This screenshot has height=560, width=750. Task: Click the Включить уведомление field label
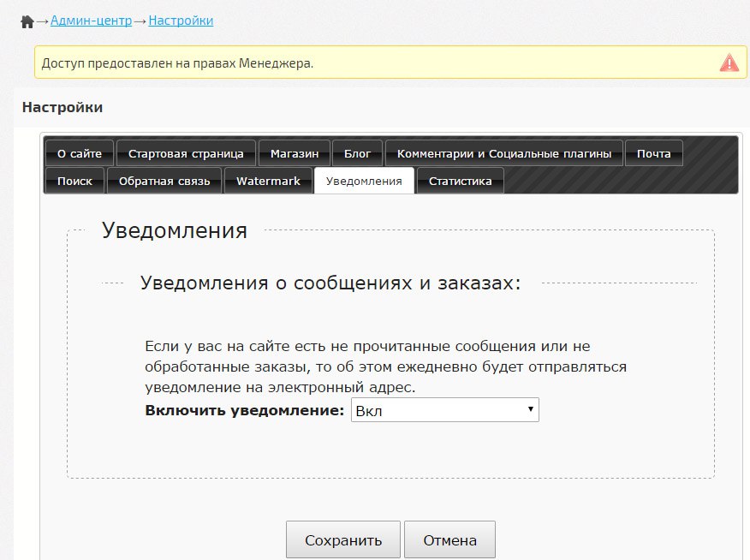coord(245,410)
